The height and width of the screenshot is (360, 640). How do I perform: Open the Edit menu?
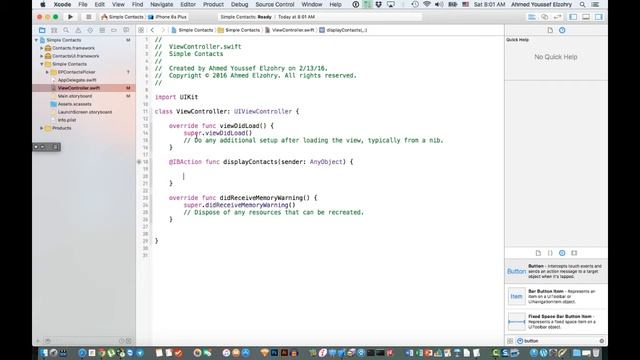pos(100,4)
